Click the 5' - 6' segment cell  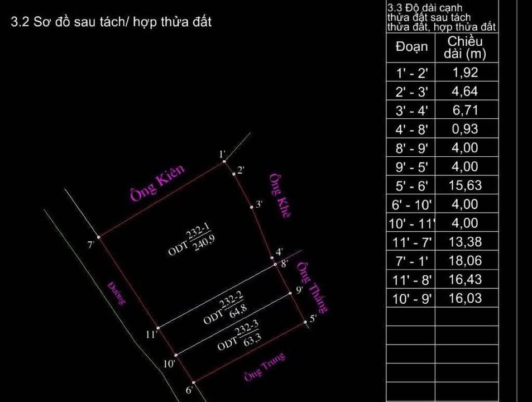coord(411,185)
